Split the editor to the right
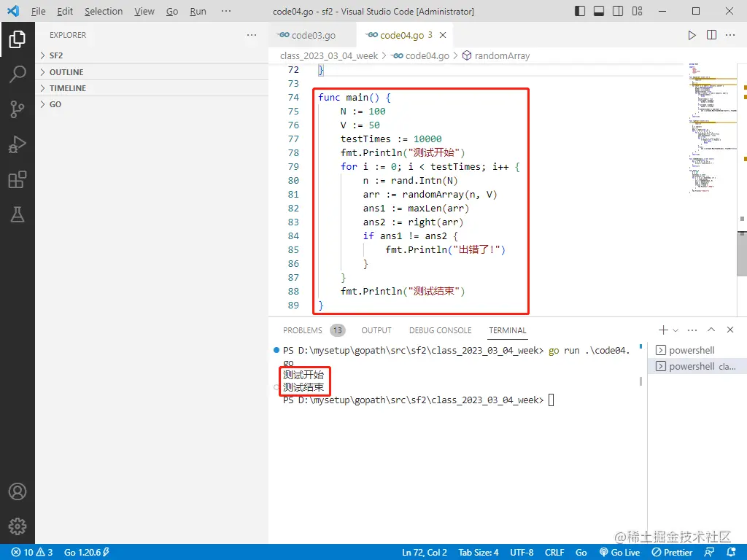Viewport: 747px width, 560px height. click(x=711, y=35)
